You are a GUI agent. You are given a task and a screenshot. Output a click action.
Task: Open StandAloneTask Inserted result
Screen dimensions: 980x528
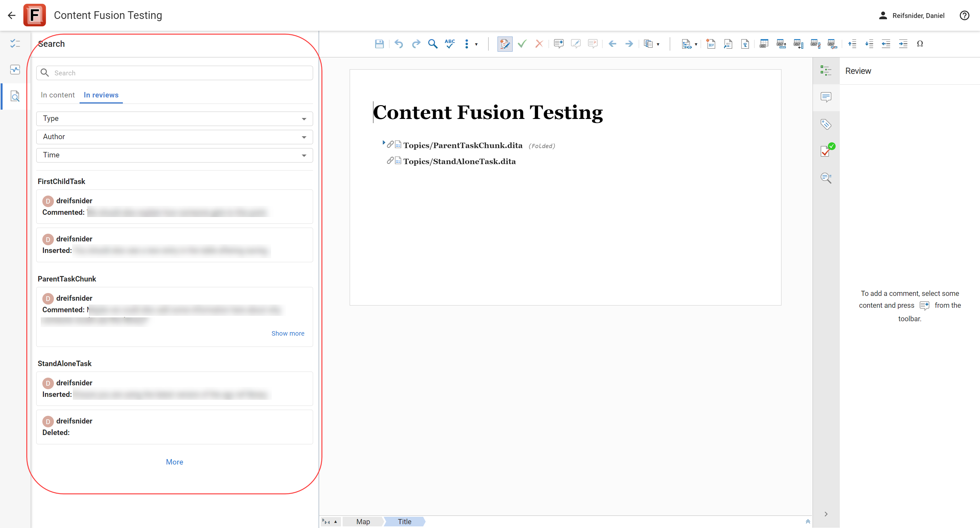[175, 389]
